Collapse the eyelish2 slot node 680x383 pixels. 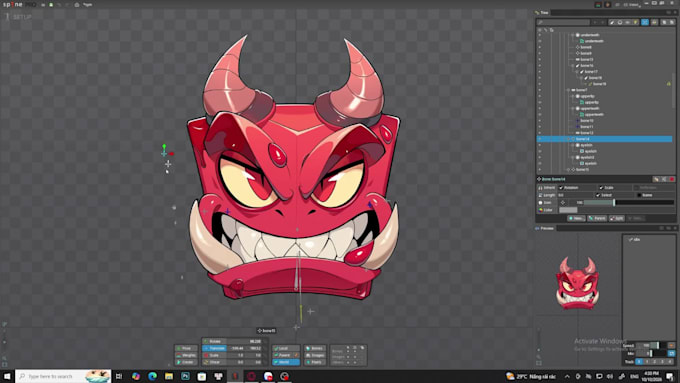click(x=572, y=157)
